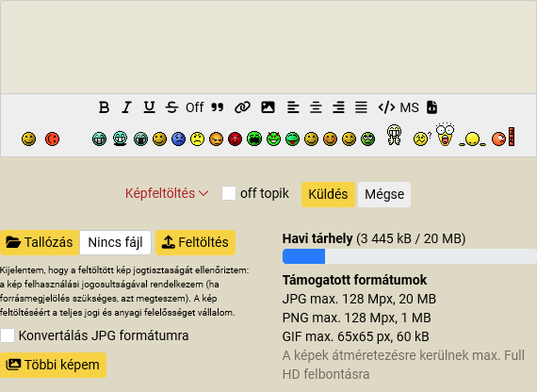537x392 pixels.
Task: Click the Kijelentem legal declaration text
Action: point(124,291)
